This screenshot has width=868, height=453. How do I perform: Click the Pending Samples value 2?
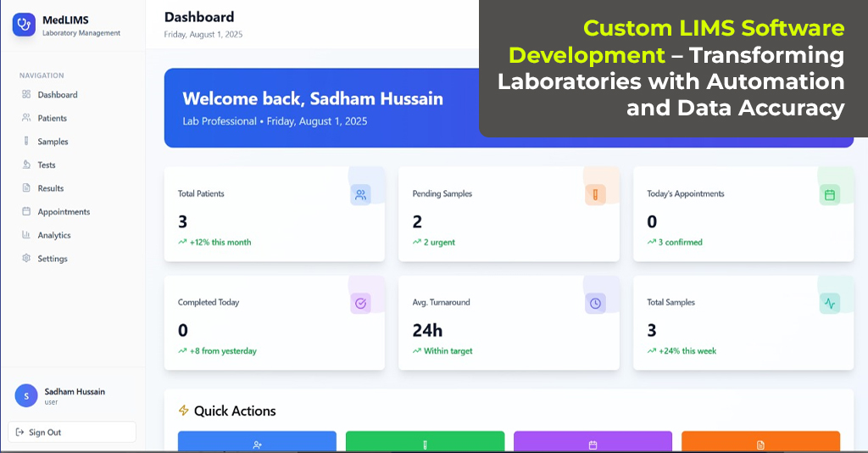point(417,221)
